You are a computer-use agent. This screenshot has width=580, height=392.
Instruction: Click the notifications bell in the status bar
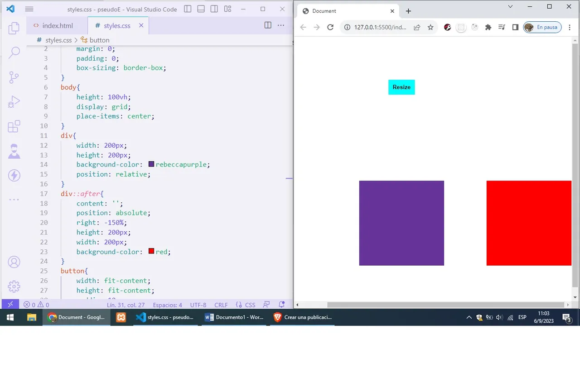(281, 305)
